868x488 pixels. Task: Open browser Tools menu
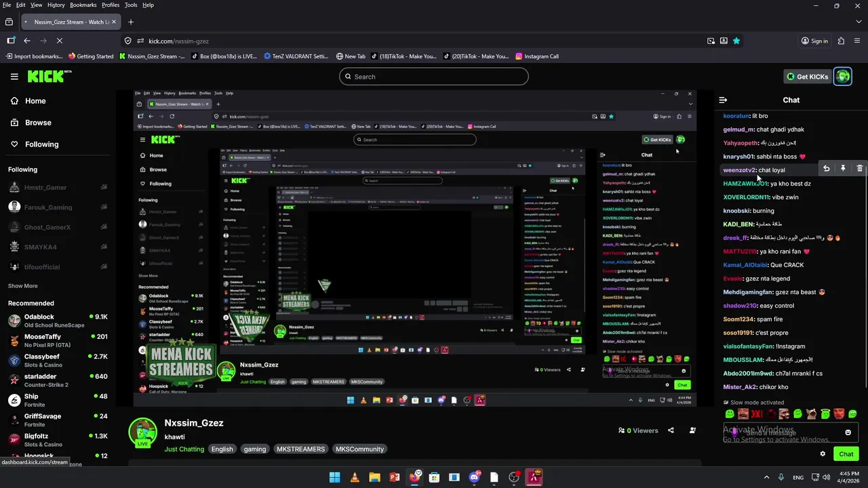[x=131, y=5]
